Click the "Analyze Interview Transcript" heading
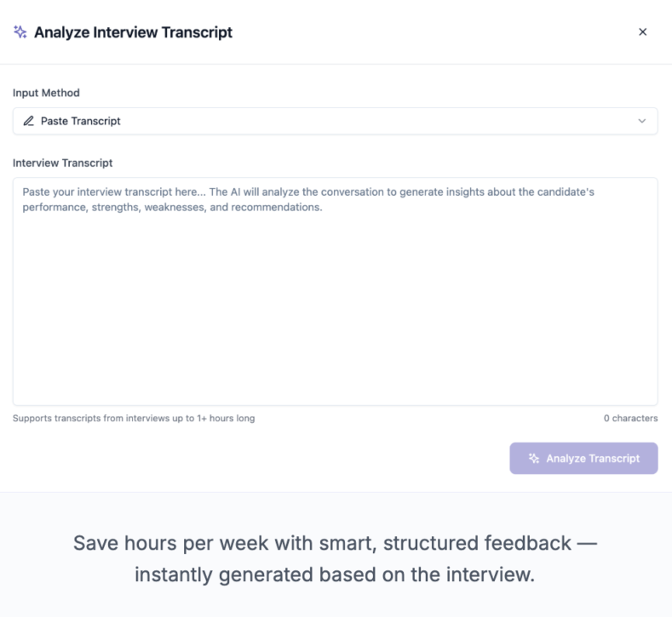 (x=133, y=32)
